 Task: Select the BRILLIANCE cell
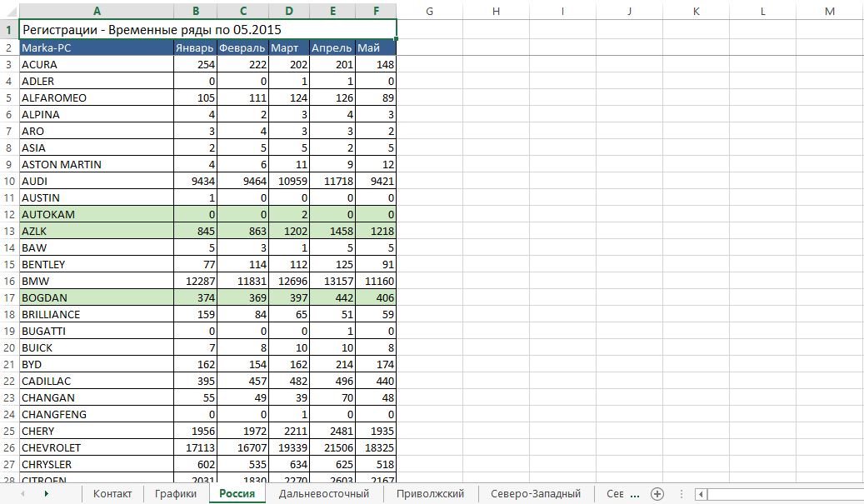coord(97,315)
